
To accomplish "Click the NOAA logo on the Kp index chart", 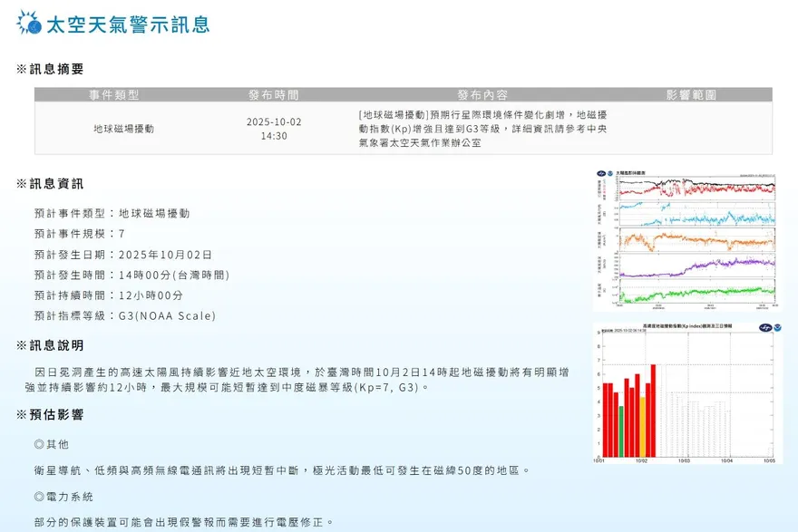I will (x=776, y=328).
